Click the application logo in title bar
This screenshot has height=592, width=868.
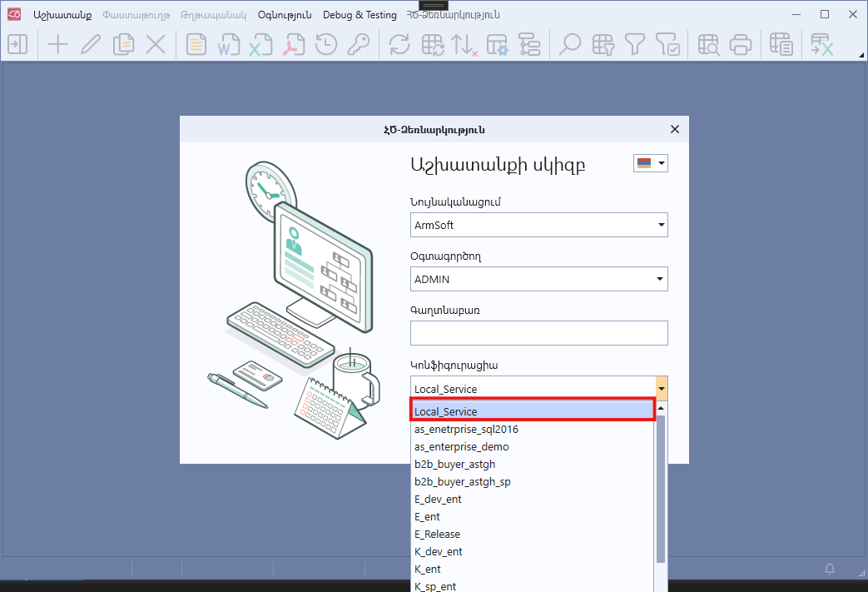tap(14, 14)
